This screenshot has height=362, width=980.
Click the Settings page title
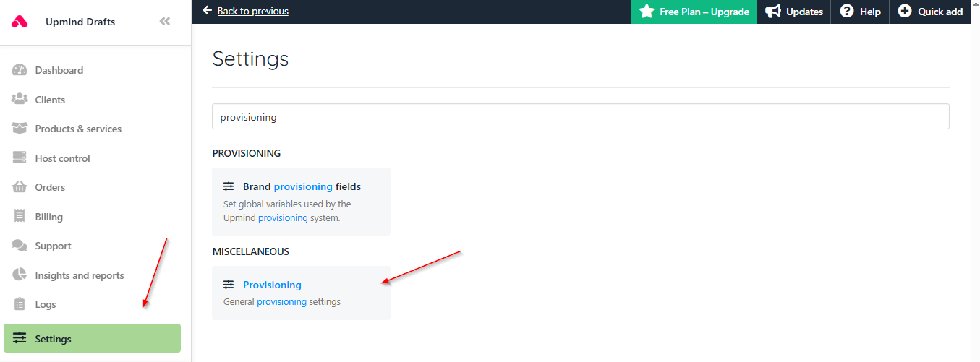(x=250, y=59)
